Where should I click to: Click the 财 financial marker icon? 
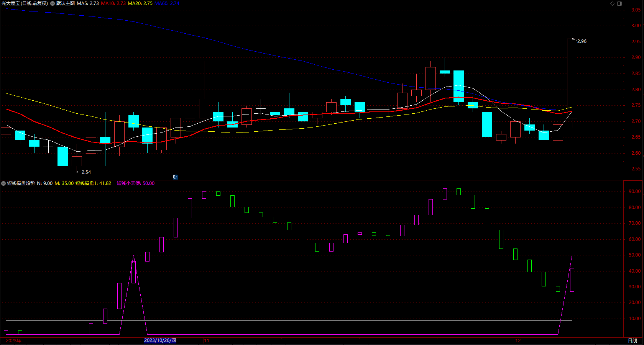pyautogui.click(x=175, y=177)
